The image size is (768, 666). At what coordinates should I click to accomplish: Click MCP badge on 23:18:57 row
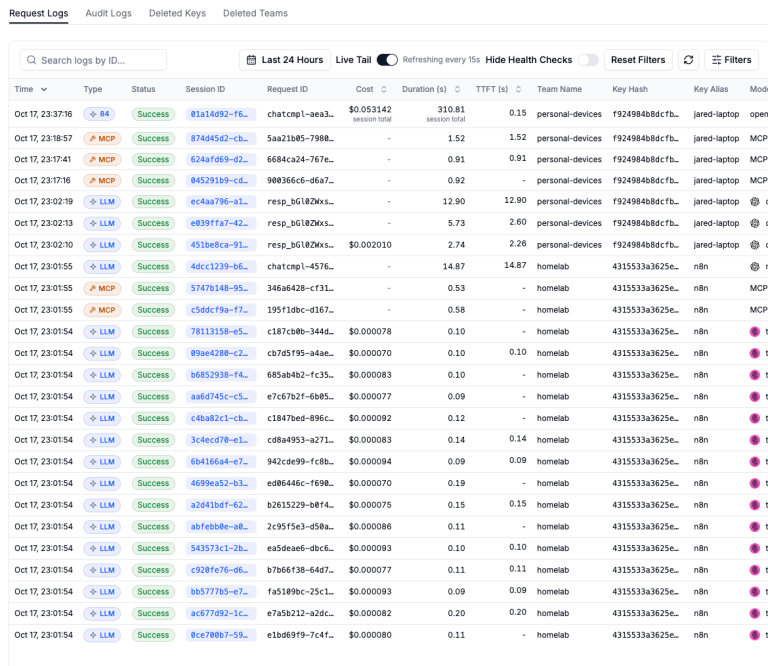[x=102, y=139]
